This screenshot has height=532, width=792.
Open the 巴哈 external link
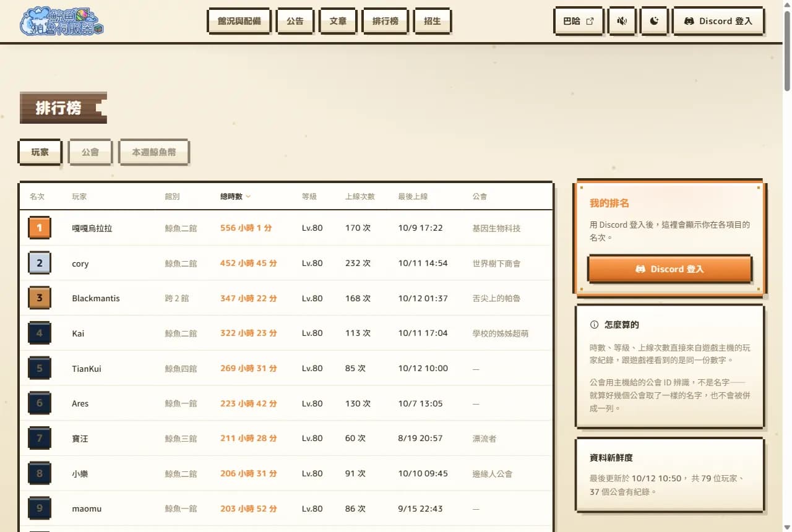578,21
